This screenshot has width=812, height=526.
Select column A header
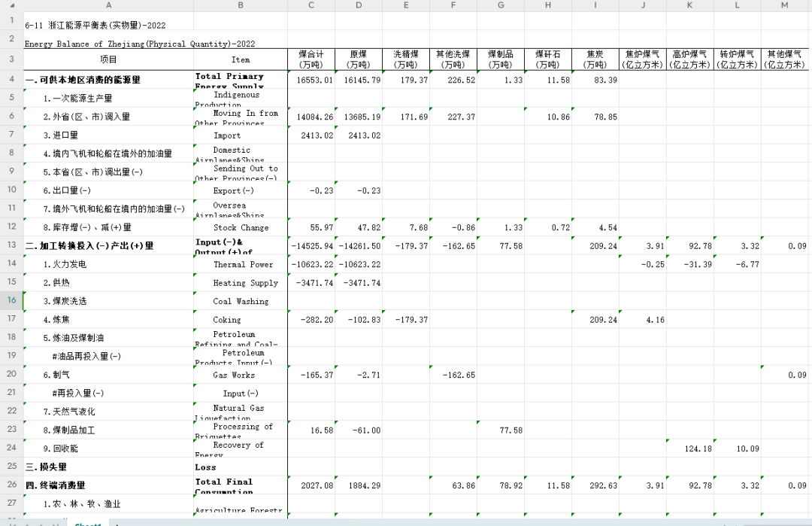(108, 5)
